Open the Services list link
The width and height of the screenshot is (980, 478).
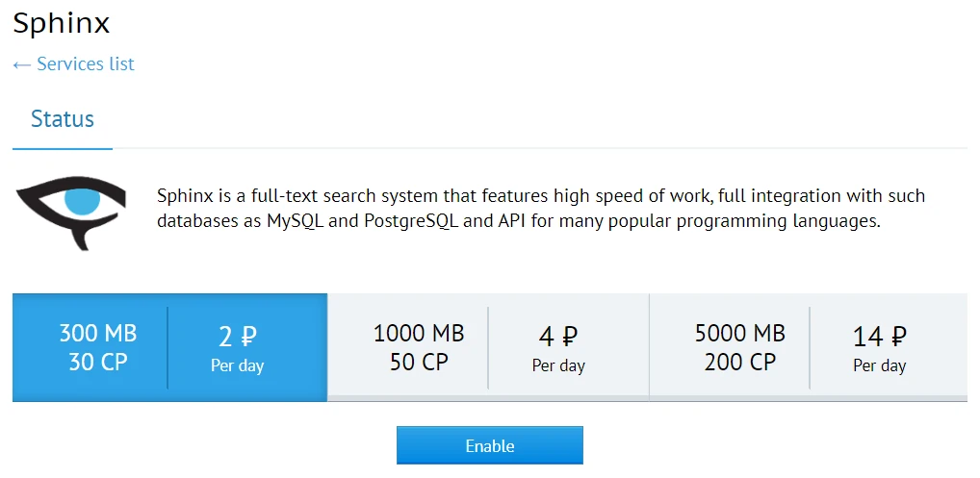coord(85,64)
